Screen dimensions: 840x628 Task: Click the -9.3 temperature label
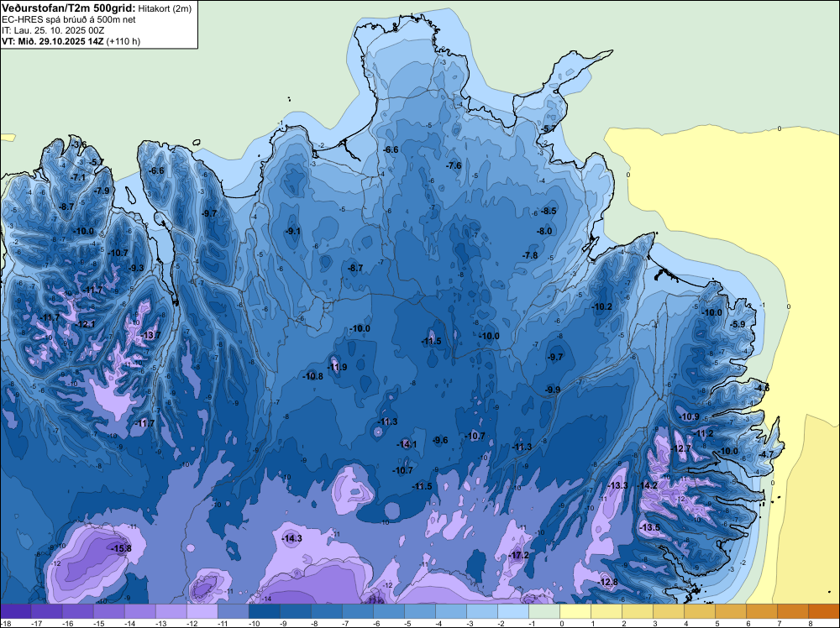pos(136,268)
